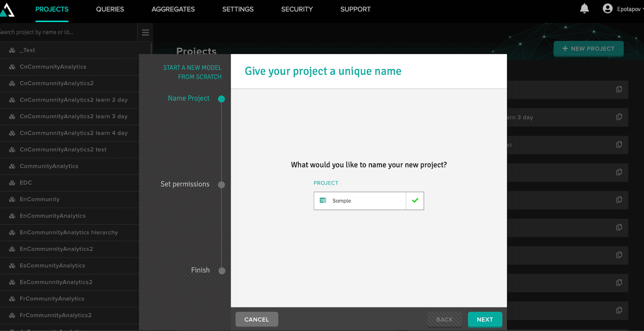The height and width of the screenshot is (331, 644).
Task: Click the project icon inside the name field
Action: 323,201
